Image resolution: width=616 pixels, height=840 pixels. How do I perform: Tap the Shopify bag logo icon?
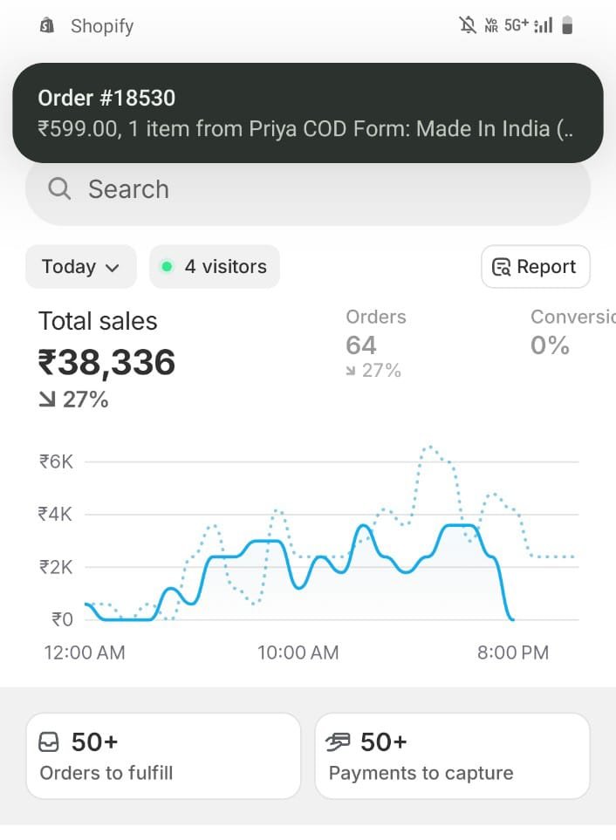47,26
